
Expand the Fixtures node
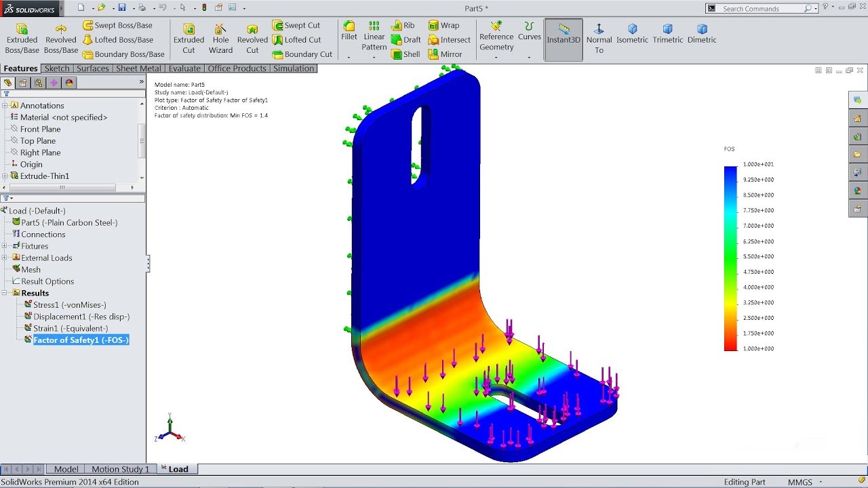(5, 246)
